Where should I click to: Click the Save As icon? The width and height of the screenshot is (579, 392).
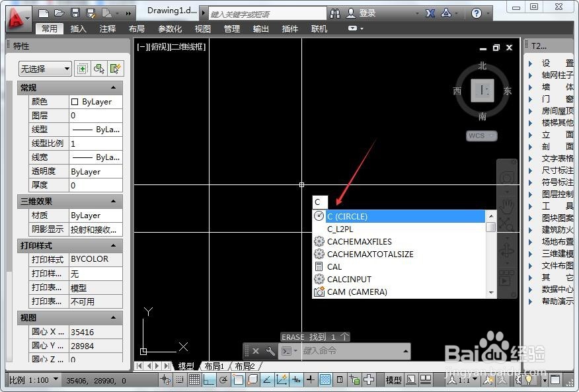click(x=91, y=14)
